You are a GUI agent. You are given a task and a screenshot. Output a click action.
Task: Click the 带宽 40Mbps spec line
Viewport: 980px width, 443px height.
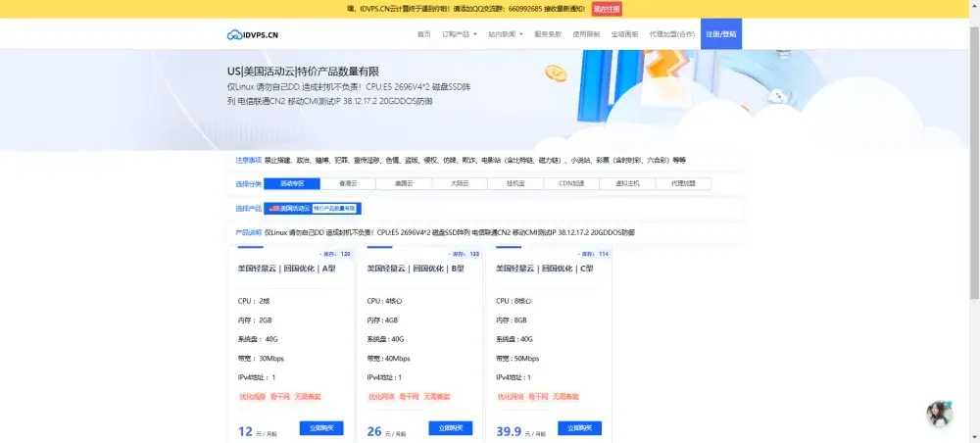(390, 359)
